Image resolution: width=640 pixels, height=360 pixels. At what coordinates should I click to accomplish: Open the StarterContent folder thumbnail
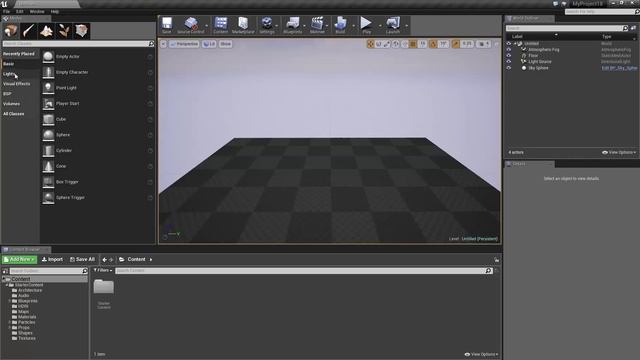[104, 287]
